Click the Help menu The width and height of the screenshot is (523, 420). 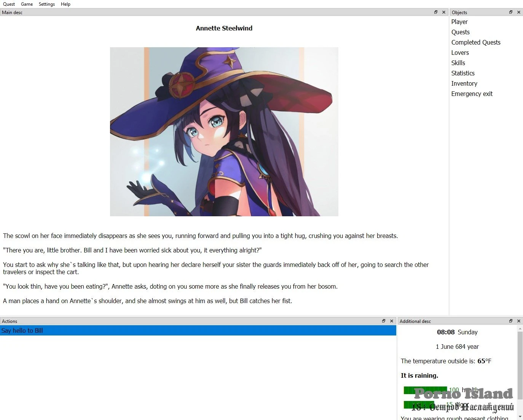65,4
